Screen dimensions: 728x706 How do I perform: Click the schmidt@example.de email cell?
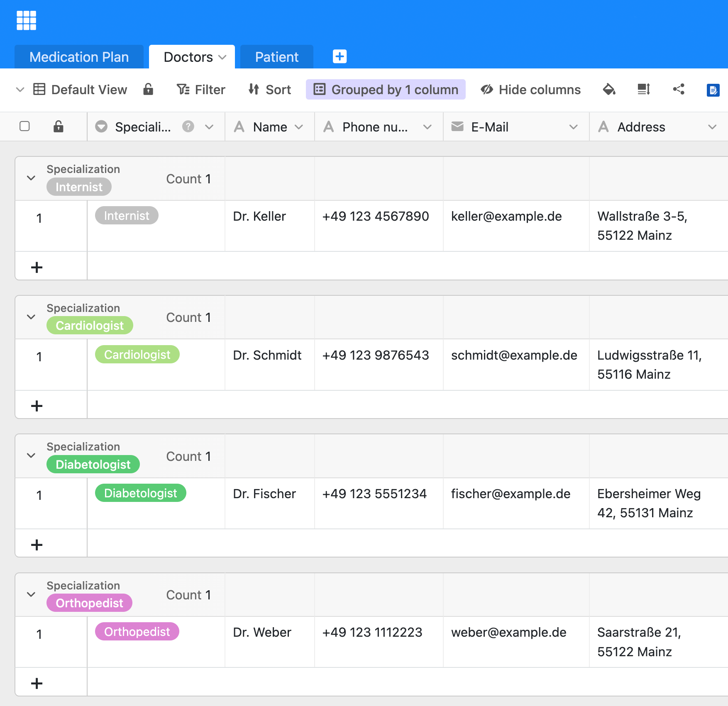pos(516,365)
